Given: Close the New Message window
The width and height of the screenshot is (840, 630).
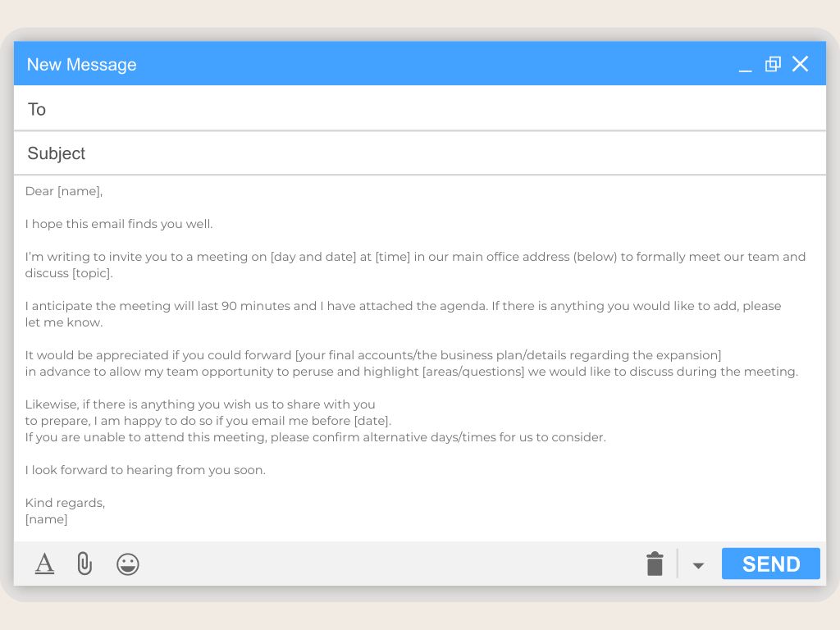Looking at the screenshot, I should 801,64.
